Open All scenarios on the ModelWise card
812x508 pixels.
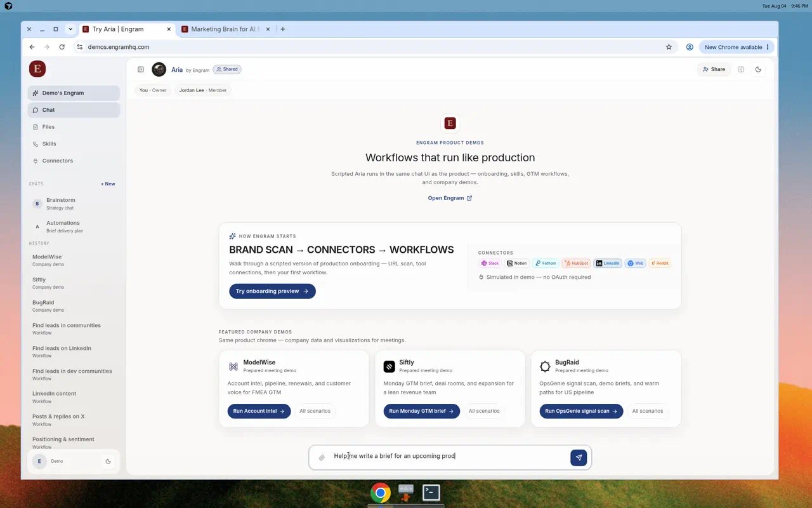tap(315, 411)
